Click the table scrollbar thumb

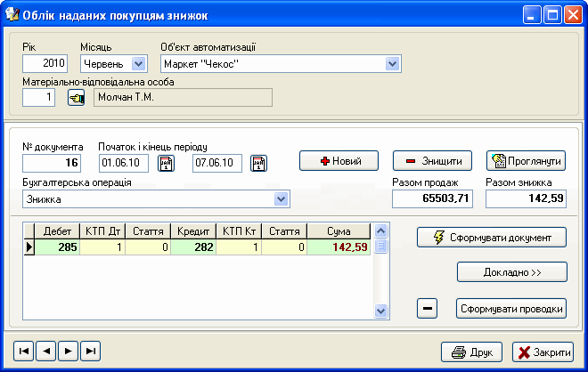[381, 247]
